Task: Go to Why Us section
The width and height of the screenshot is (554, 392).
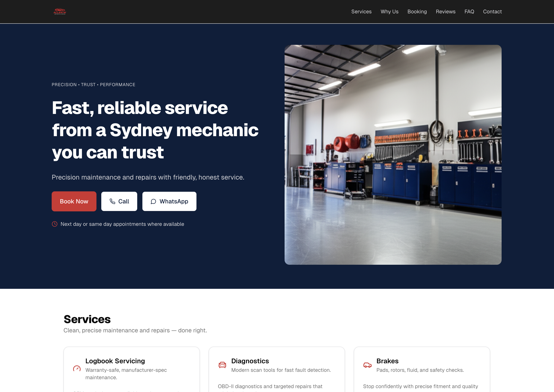Action: (x=389, y=12)
